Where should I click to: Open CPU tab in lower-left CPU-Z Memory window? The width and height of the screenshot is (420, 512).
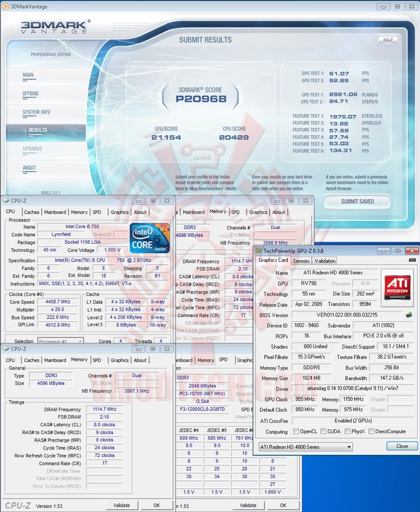coord(10,360)
